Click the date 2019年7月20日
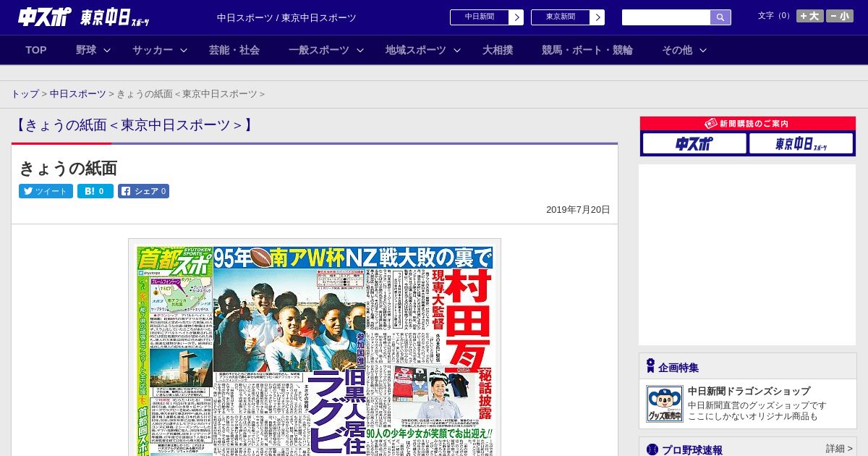868x456 pixels. click(x=578, y=210)
